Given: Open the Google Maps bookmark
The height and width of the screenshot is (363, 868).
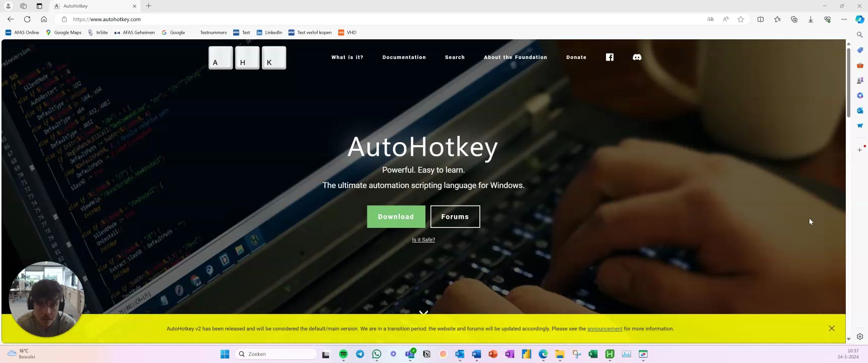Looking at the screenshot, I should (64, 32).
